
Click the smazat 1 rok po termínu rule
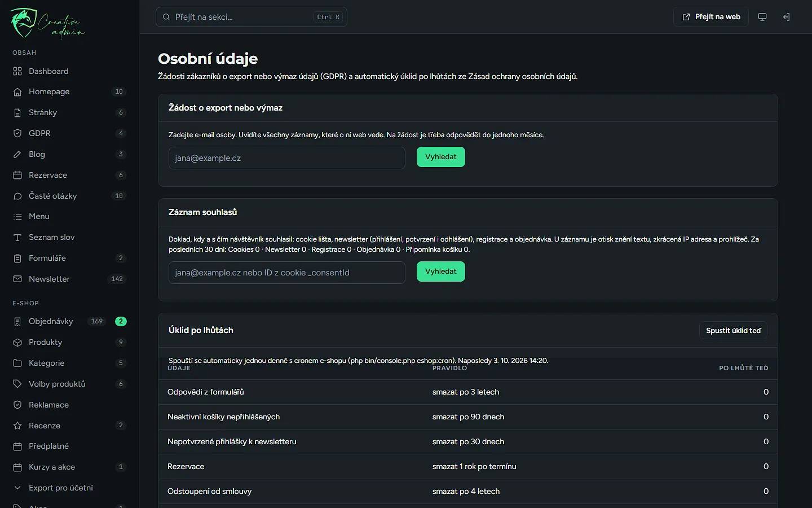474,466
